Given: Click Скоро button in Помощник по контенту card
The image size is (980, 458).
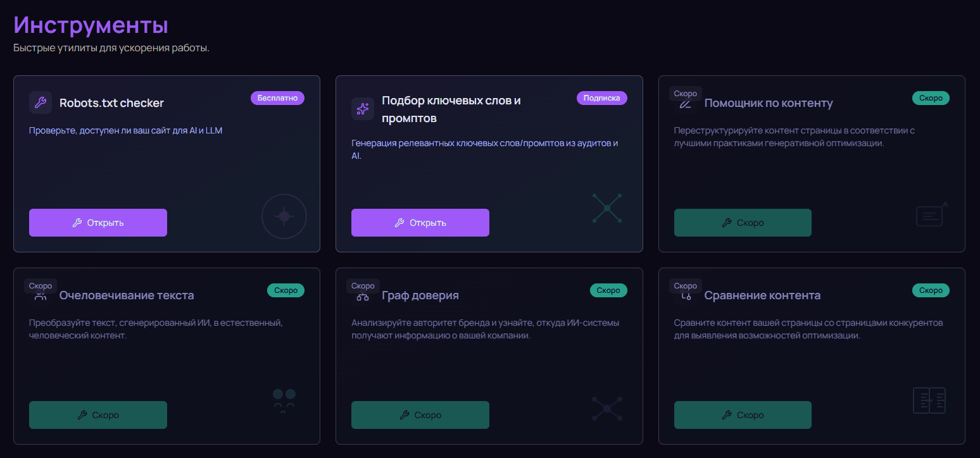Looking at the screenshot, I should coord(743,223).
